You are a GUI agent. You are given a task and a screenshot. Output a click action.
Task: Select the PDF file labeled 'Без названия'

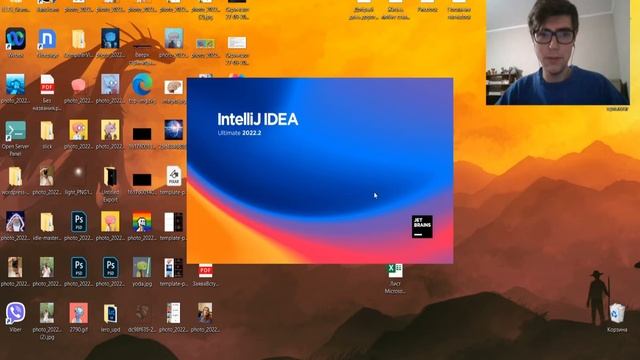pyautogui.click(x=47, y=84)
